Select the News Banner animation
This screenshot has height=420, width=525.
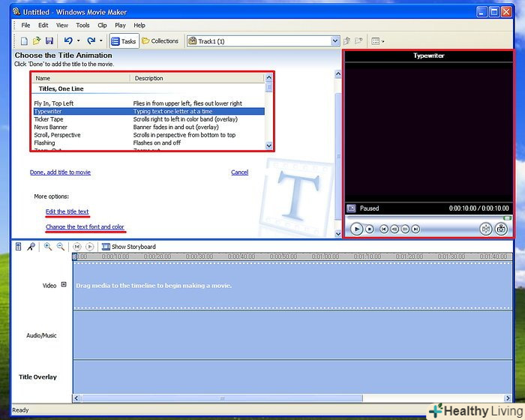(x=148, y=127)
